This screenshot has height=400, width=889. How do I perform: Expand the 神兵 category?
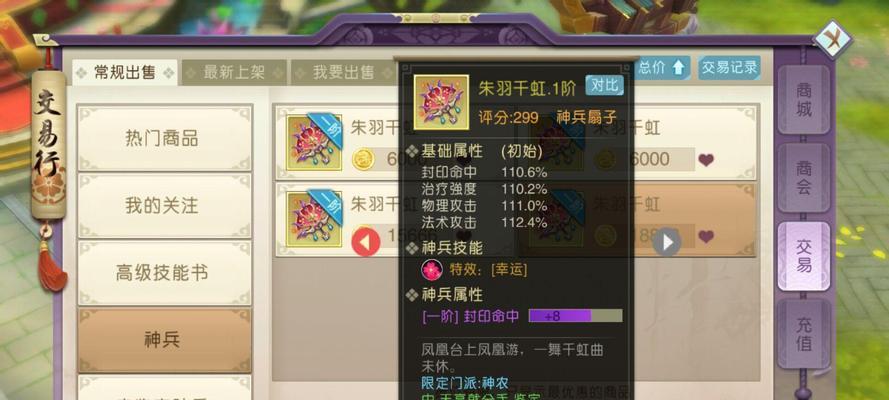point(164,340)
